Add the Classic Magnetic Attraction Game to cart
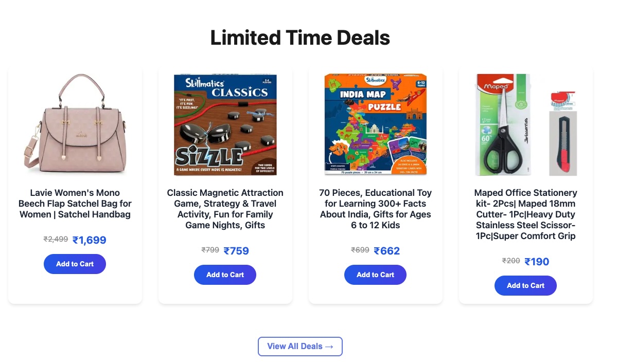 click(x=225, y=275)
